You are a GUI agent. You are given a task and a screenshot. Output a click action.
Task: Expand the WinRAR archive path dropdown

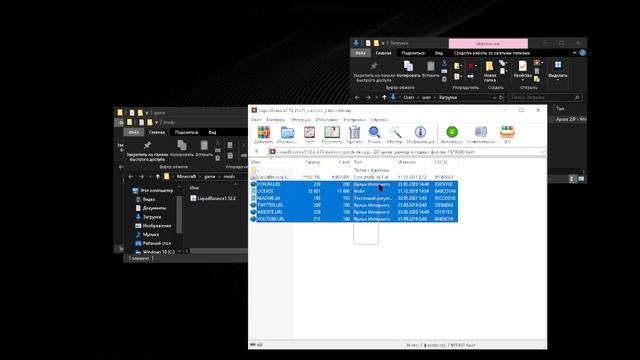tap(543, 152)
